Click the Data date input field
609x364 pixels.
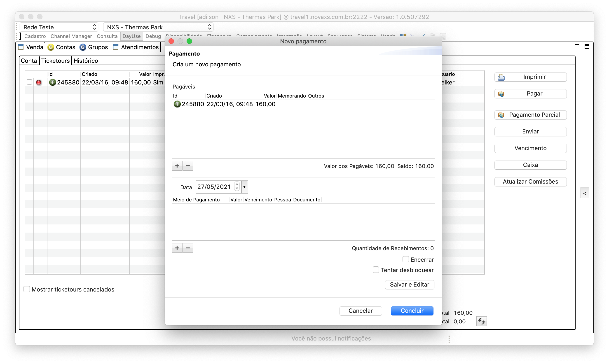[x=214, y=187]
